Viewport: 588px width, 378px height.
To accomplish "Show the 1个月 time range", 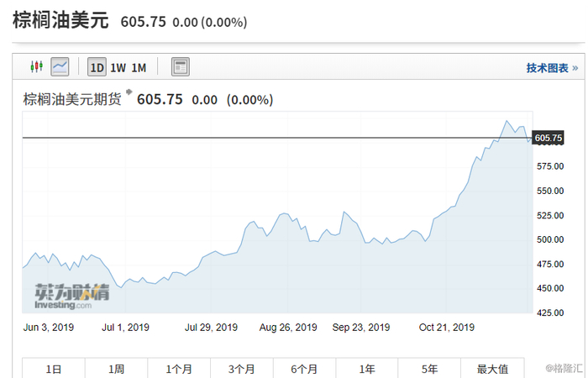I will [179, 369].
